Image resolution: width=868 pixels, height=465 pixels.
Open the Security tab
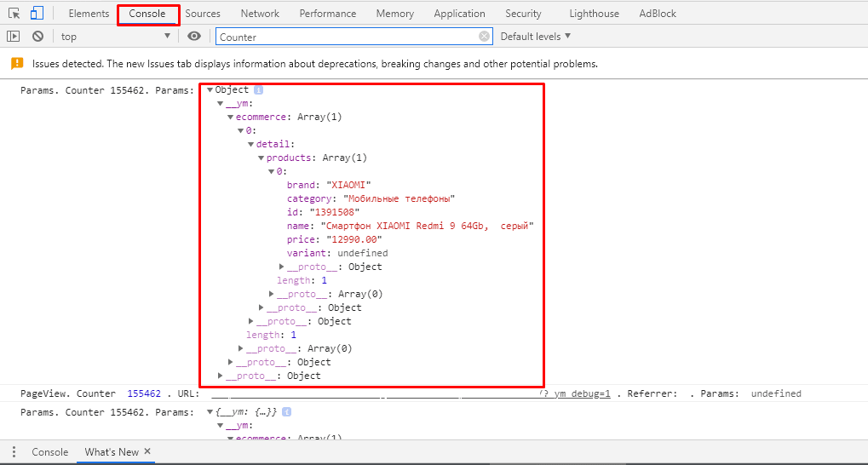click(523, 14)
